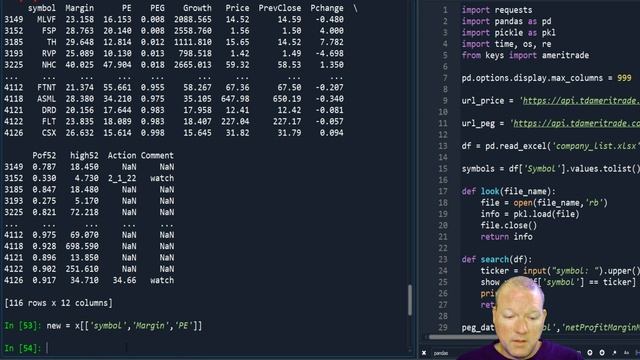Click symbol 'FSP' in row 3152

(x=49, y=31)
